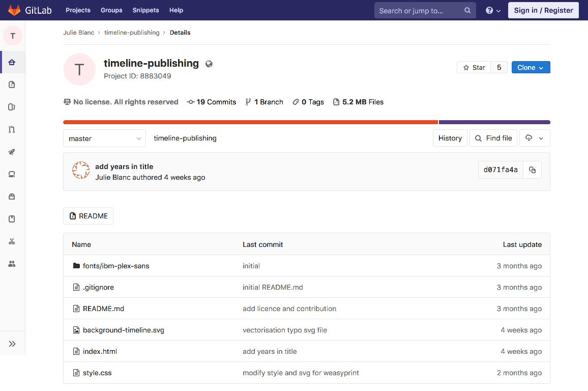Open the master branch selector
588x391 pixels.
[x=105, y=138]
